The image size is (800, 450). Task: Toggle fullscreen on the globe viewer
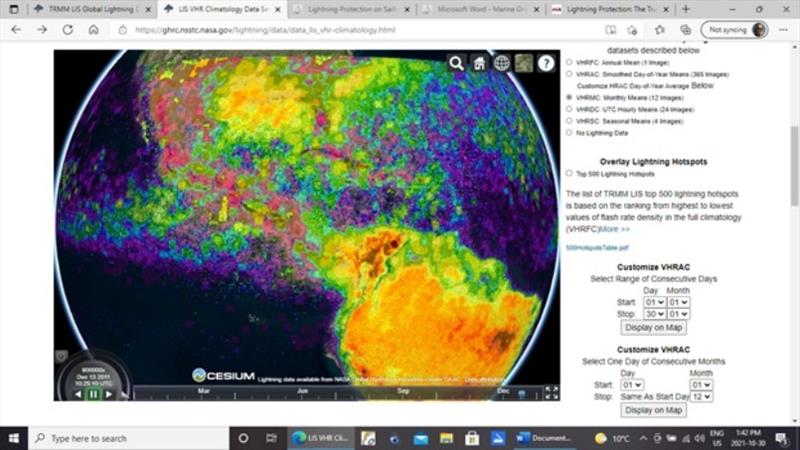click(x=552, y=392)
